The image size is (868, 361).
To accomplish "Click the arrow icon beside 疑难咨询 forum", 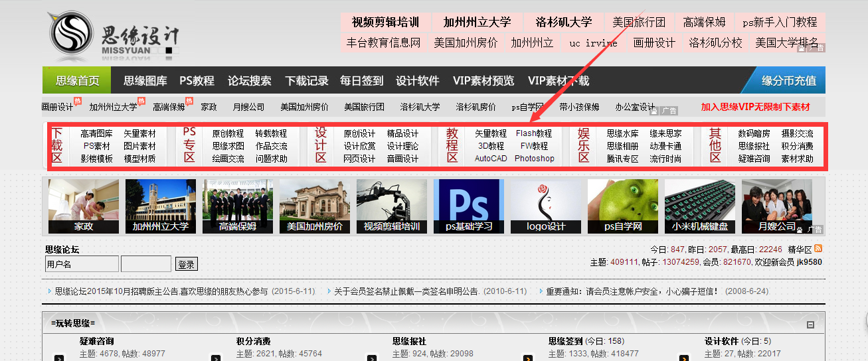I will [59, 358].
